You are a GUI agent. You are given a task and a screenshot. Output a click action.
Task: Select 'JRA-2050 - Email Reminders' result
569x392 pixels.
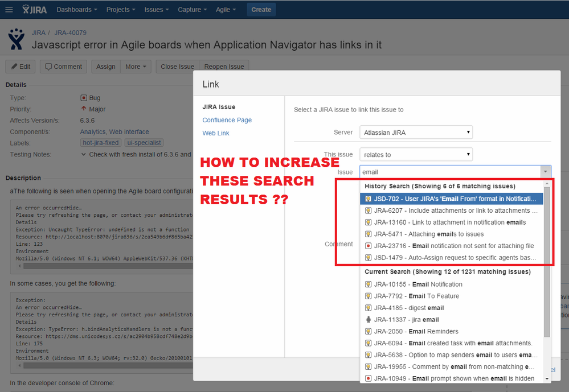452,332
